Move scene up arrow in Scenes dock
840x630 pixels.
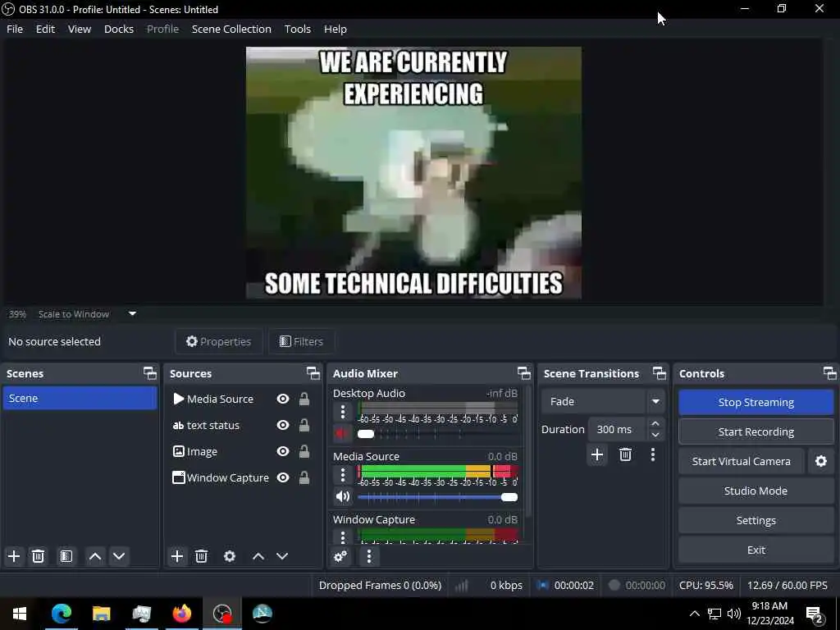95,556
